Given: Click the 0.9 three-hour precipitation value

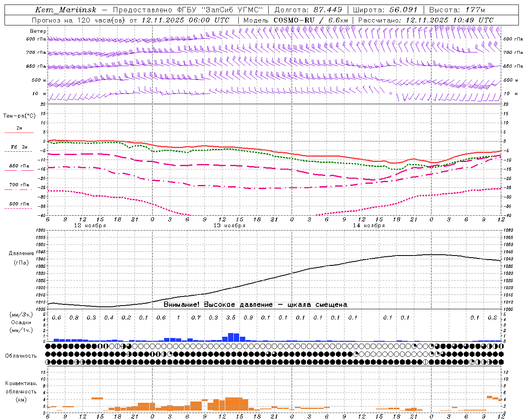Looking at the screenshot, I should (248, 318).
